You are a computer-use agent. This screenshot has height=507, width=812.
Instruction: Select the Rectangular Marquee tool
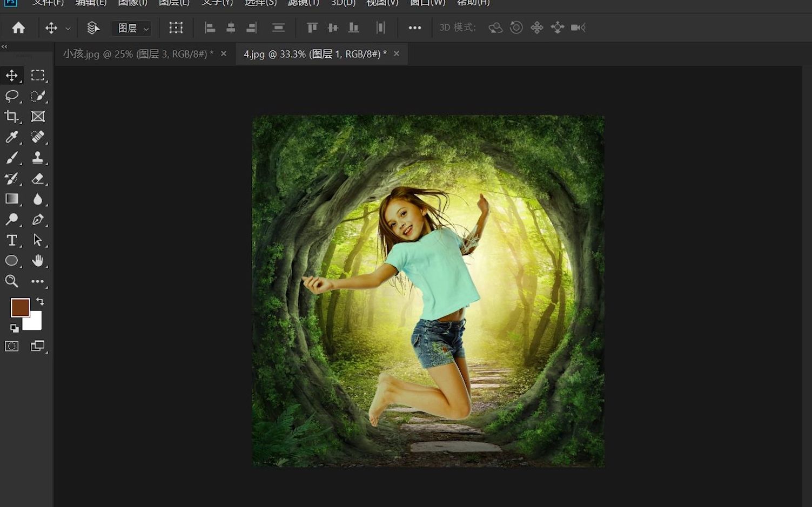click(x=38, y=76)
